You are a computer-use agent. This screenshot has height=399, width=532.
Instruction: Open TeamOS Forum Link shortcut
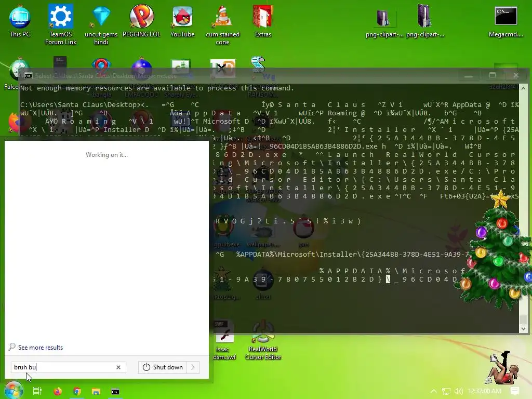click(x=61, y=25)
